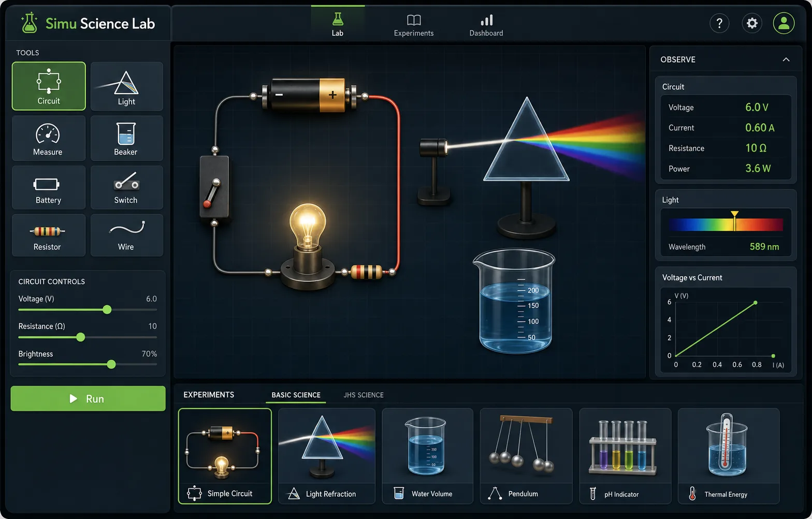812x519 pixels.
Task: Choose the Measure gauge tool
Action: coord(49,138)
